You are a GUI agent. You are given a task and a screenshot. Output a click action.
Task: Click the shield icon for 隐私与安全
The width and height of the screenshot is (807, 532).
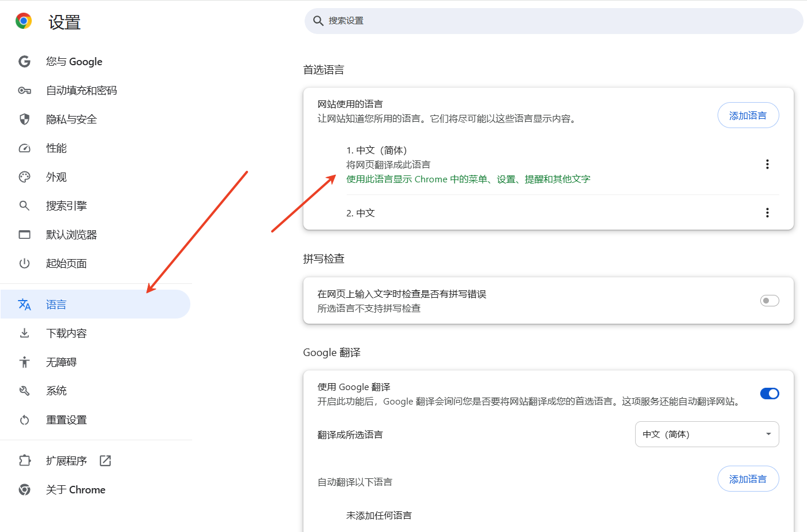(24, 119)
